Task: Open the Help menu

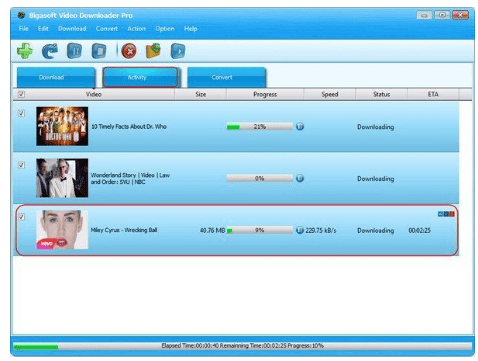Action: (x=191, y=29)
